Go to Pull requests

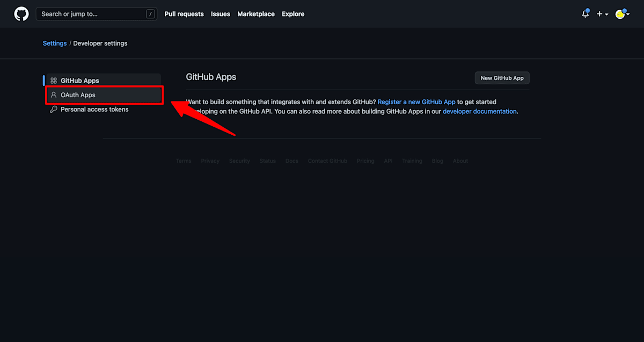tap(184, 14)
